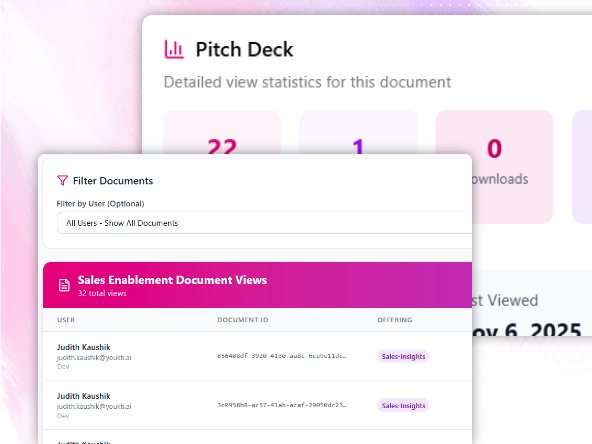
Task: Click the funnel icon beside Filter Documents
Action: 62,180
